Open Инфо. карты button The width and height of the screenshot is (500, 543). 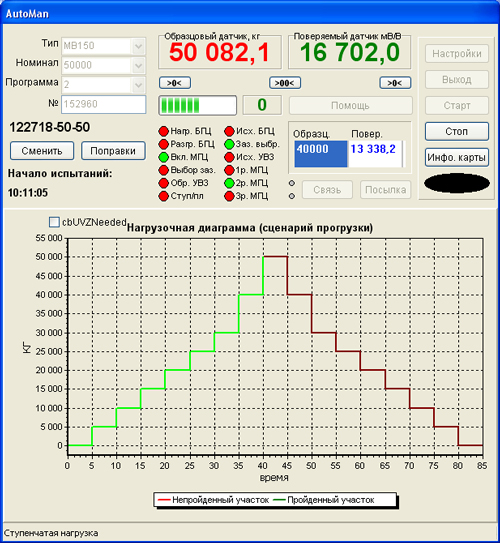point(457,158)
